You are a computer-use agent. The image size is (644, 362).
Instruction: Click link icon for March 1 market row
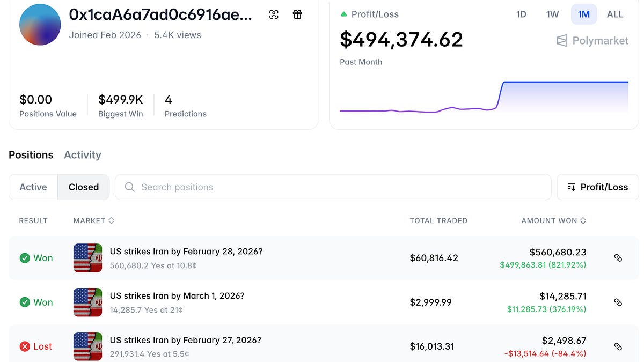pyautogui.click(x=618, y=302)
